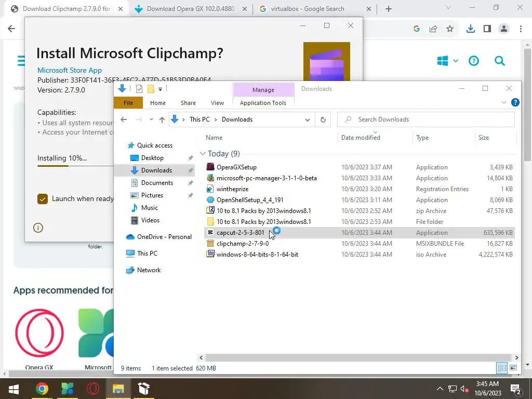Click Chrome's back navigation arrow

coord(11,29)
